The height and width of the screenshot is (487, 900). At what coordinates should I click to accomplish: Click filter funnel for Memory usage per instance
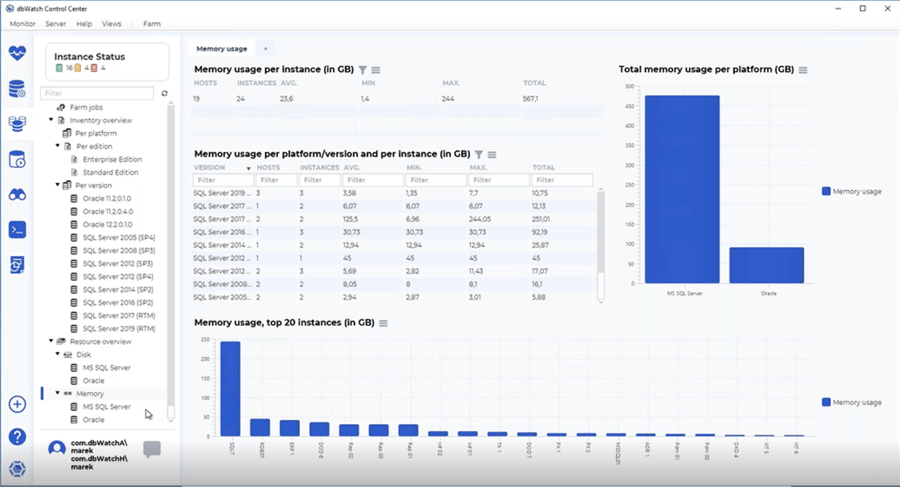click(363, 70)
